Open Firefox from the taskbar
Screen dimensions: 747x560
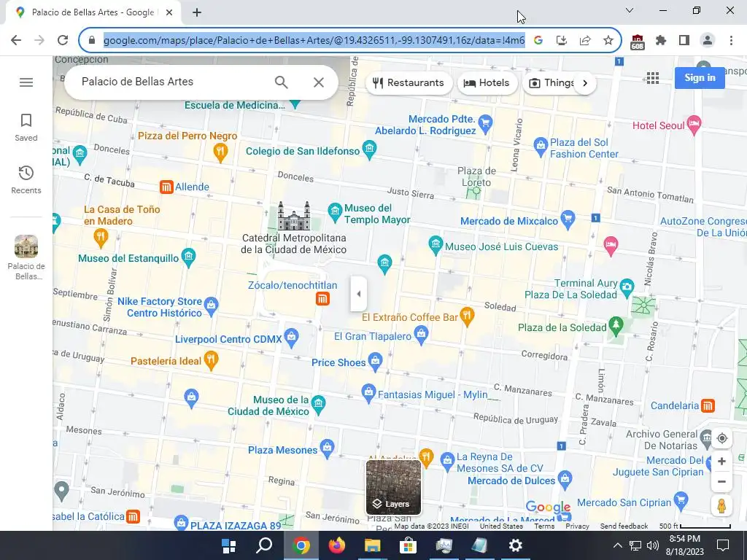click(x=337, y=545)
